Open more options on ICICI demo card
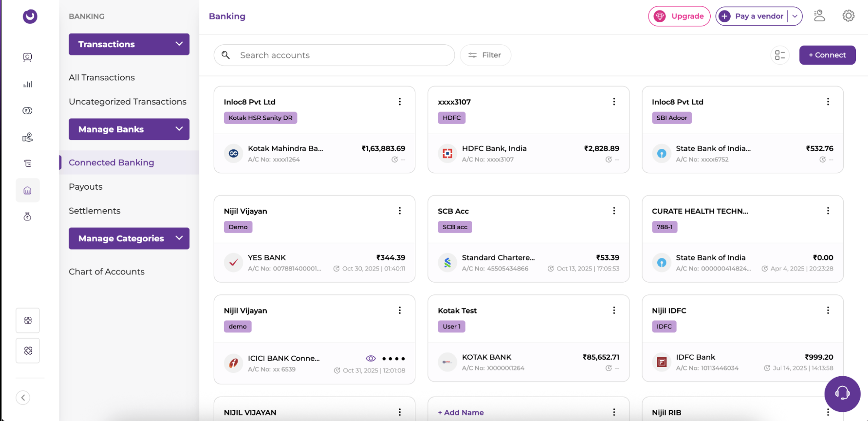The image size is (868, 421). click(x=400, y=310)
